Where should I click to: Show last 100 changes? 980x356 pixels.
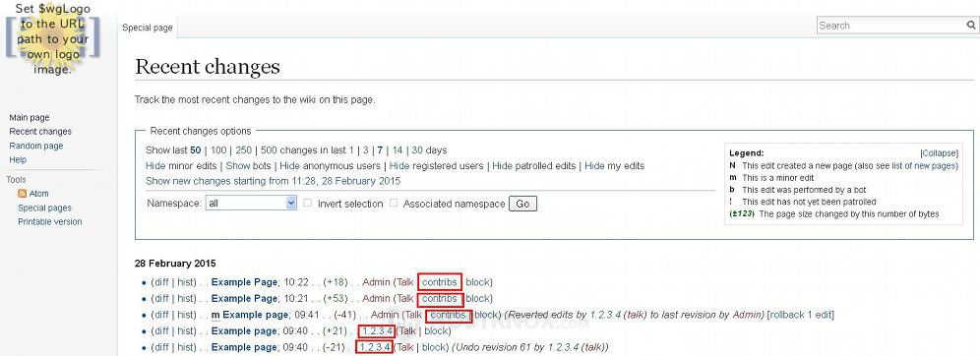[218, 150]
